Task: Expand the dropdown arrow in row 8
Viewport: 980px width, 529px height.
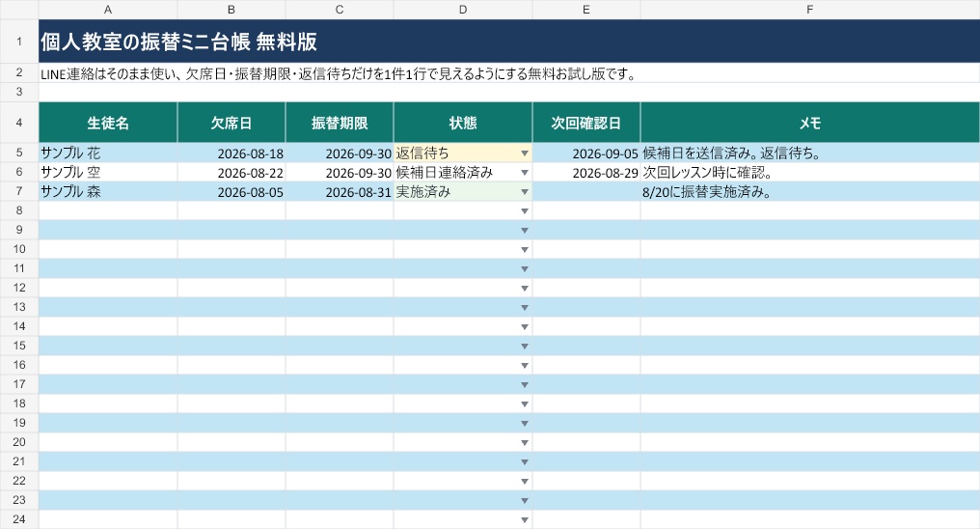Action: coord(525,211)
